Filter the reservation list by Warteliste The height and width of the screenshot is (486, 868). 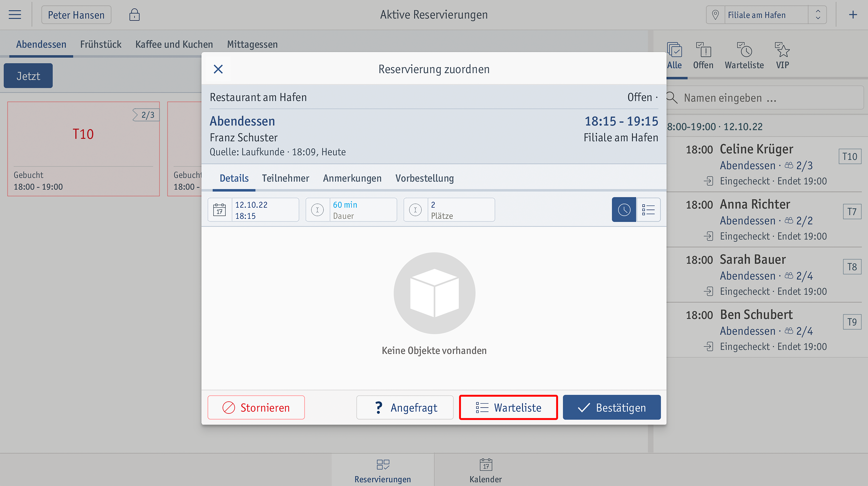[744, 56]
